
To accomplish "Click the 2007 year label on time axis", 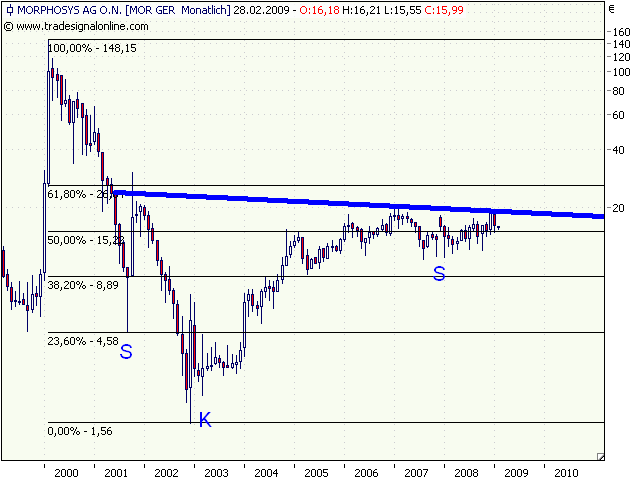I will coord(416,473).
